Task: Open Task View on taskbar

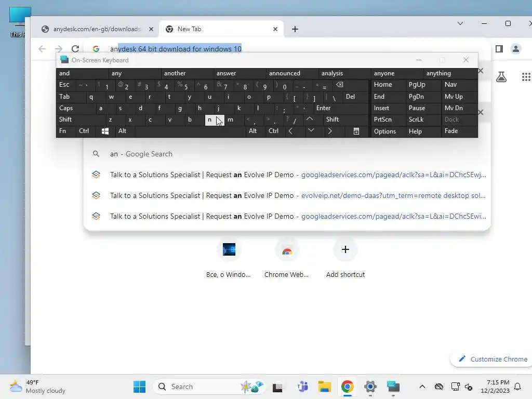Action: click(x=277, y=387)
